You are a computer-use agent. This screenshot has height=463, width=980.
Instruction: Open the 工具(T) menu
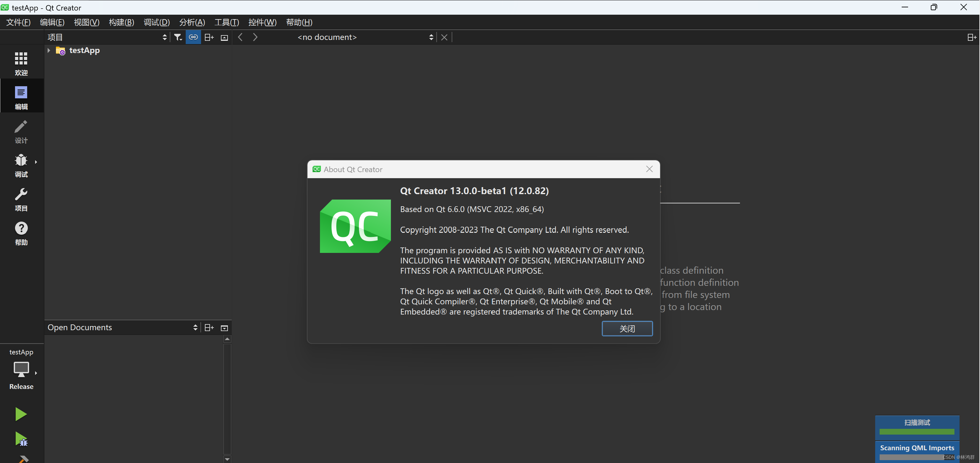click(227, 22)
